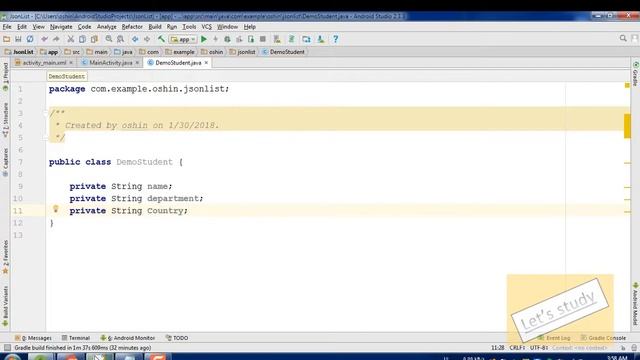Open the Messages tool window
Image resolution: width=640 pixels, height=360 pixels.
[x=33, y=338]
